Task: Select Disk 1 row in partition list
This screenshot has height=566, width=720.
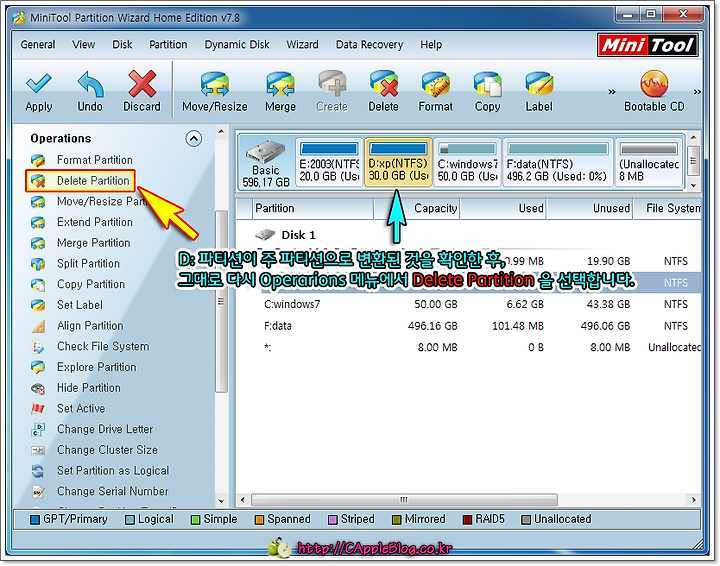Action: coord(468,235)
